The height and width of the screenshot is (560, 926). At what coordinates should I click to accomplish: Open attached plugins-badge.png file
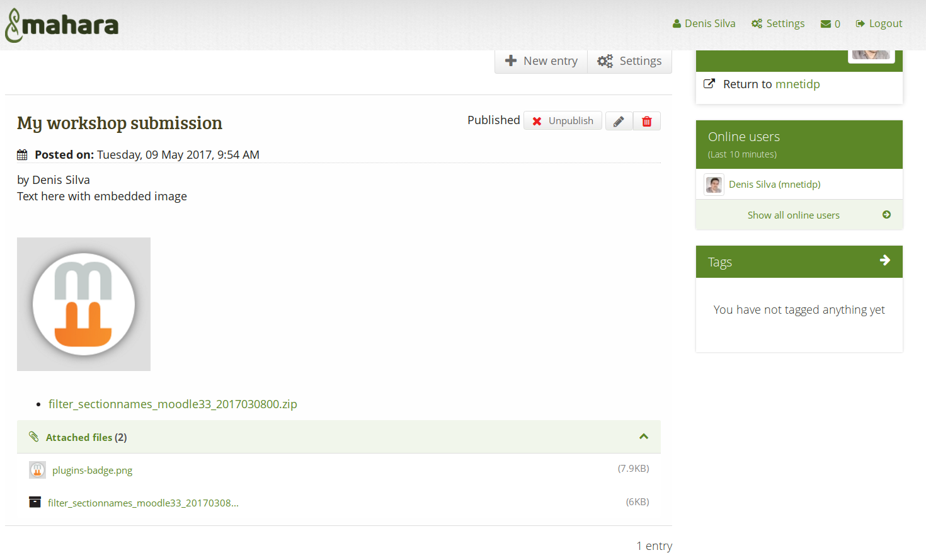coord(92,470)
